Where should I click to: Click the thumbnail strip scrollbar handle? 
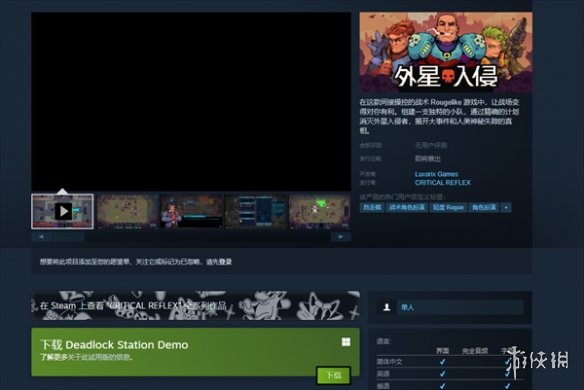click(68, 237)
